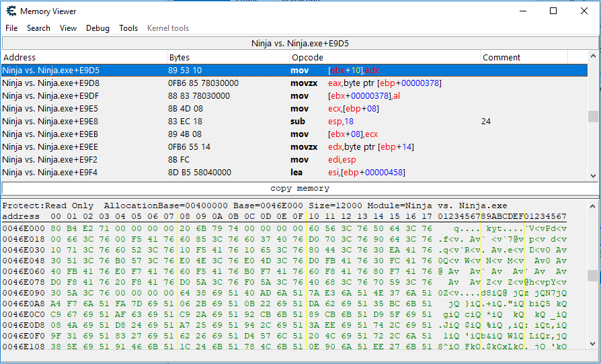The height and width of the screenshot is (364, 601).
Task: Click hex dump address 0046E000
Action: [x=24, y=228]
